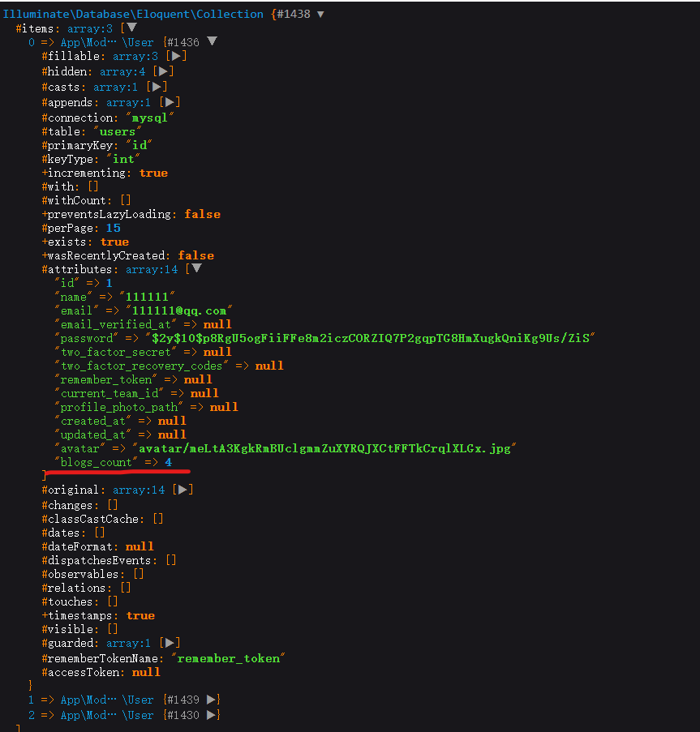
Task: Select the "mysql" connection value
Action: tap(149, 118)
